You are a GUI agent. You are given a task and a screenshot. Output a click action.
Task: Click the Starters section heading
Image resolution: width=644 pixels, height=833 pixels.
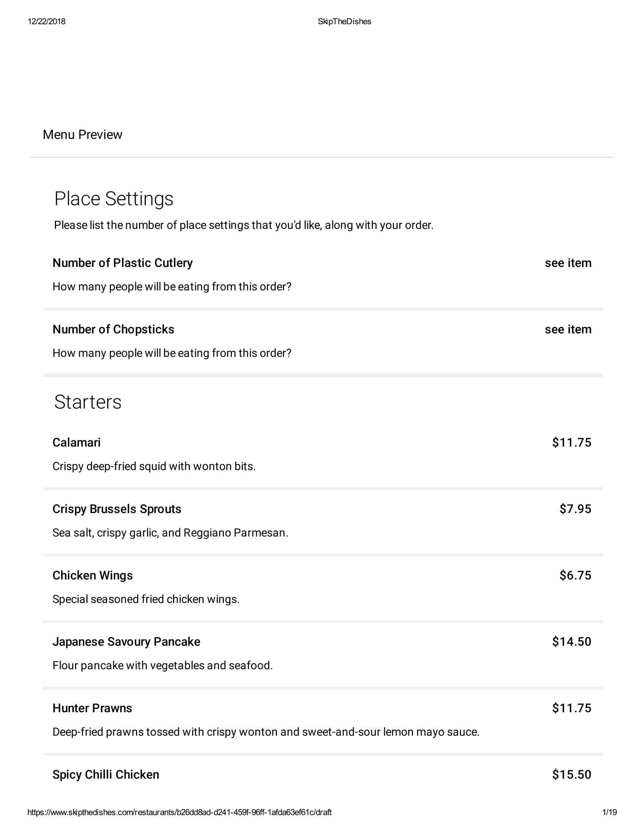[88, 402]
